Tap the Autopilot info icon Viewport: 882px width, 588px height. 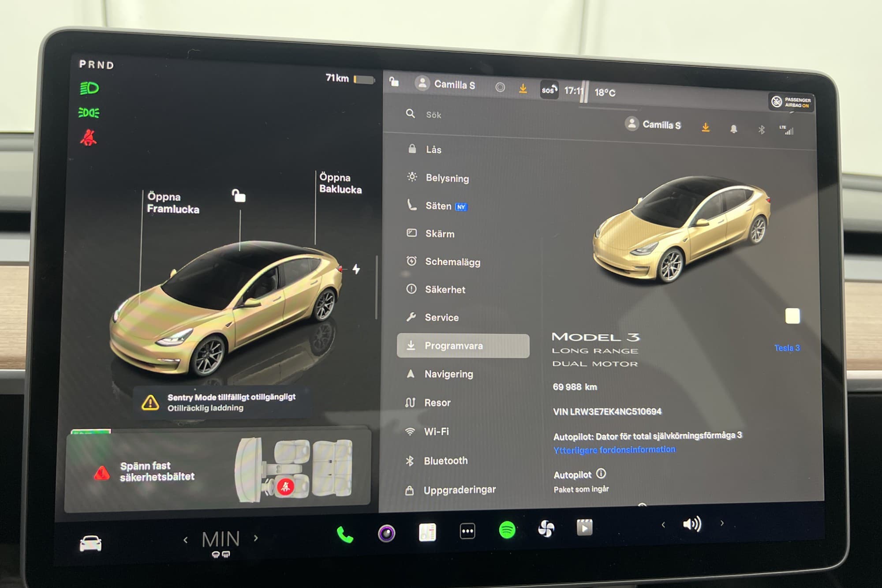coord(601,474)
